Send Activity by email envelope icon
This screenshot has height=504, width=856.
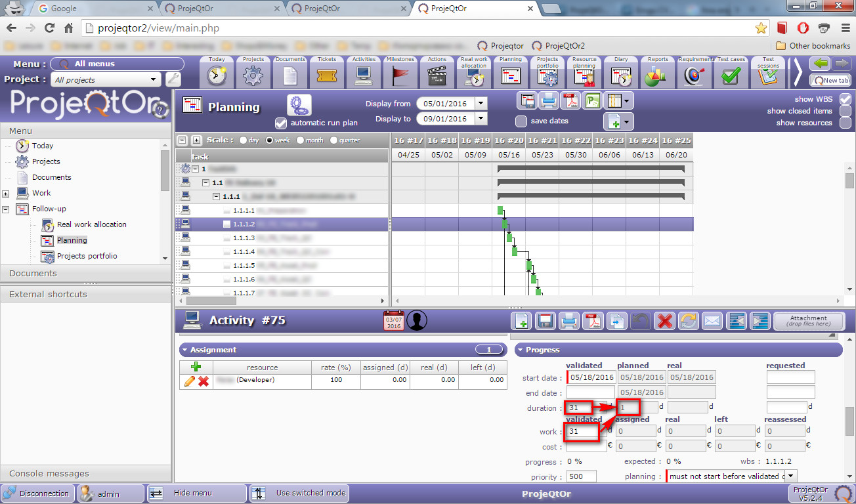tap(712, 321)
